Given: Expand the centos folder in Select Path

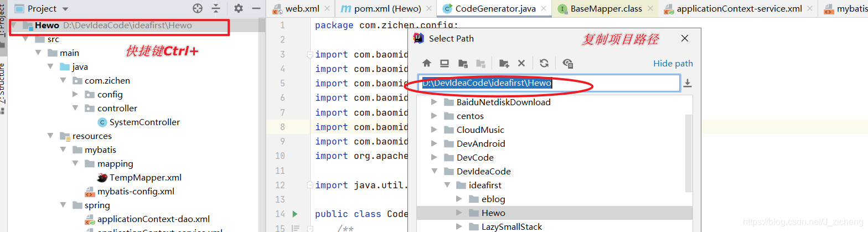Looking at the screenshot, I should point(433,116).
